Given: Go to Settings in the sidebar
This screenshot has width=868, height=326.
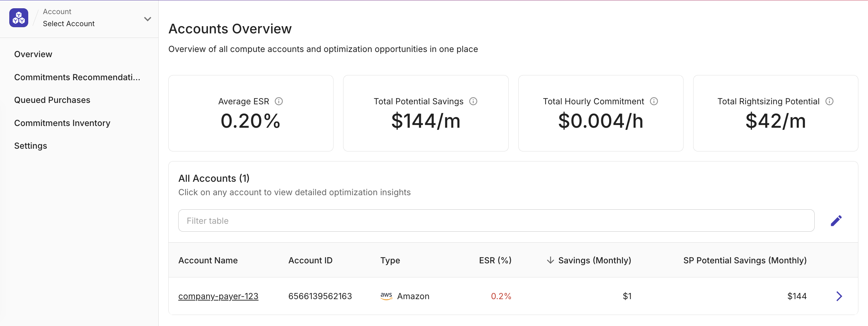Looking at the screenshot, I should pos(30,145).
